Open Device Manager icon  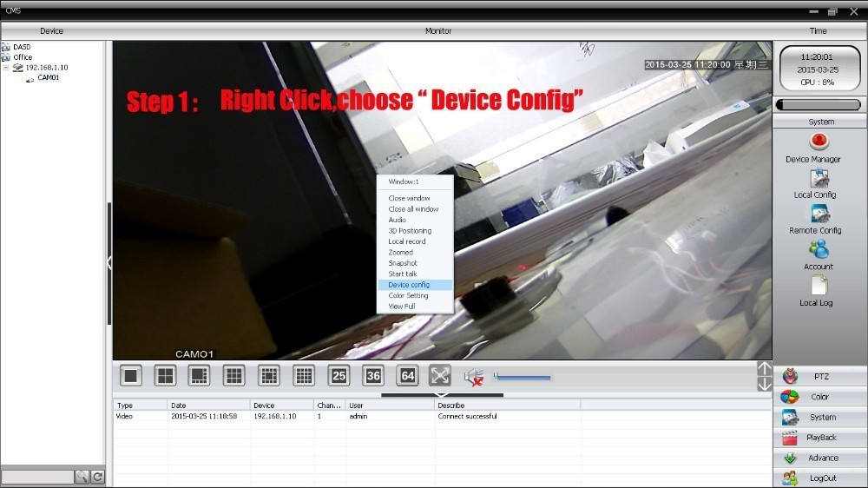point(818,142)
